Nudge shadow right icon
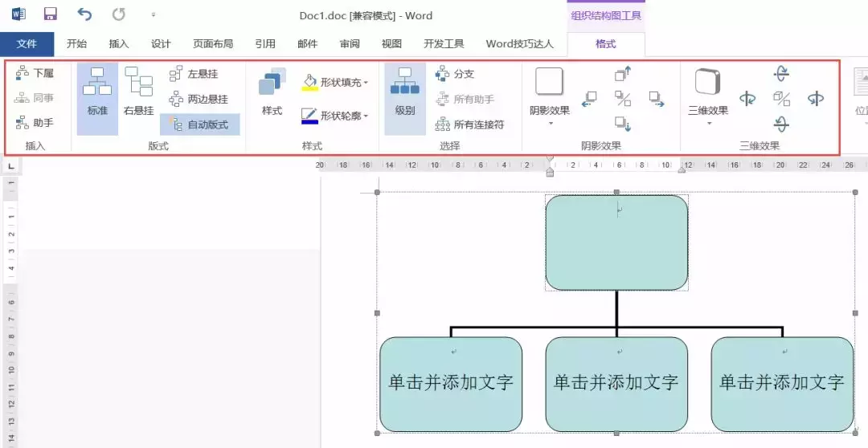The image size is (868, 448). click(x=657, y=99)
